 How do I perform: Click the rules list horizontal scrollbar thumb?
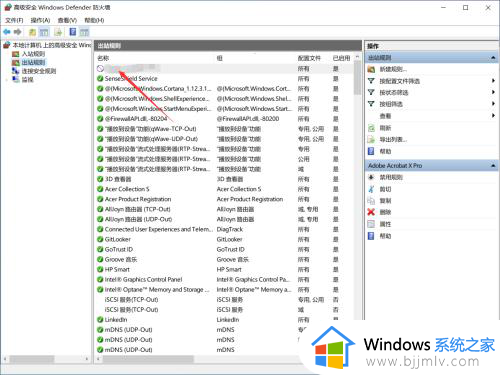coord(148,359)
